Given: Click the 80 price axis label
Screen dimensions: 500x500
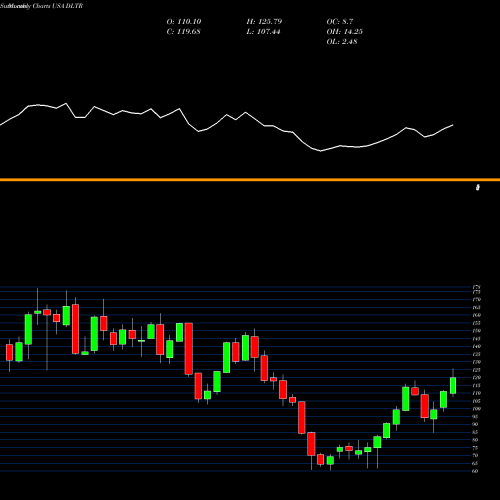Looking at the screenshot, I should [475, 440].
